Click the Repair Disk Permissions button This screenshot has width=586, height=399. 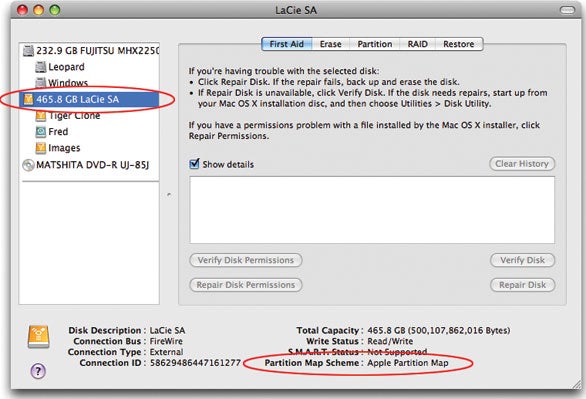pos(246,285)
